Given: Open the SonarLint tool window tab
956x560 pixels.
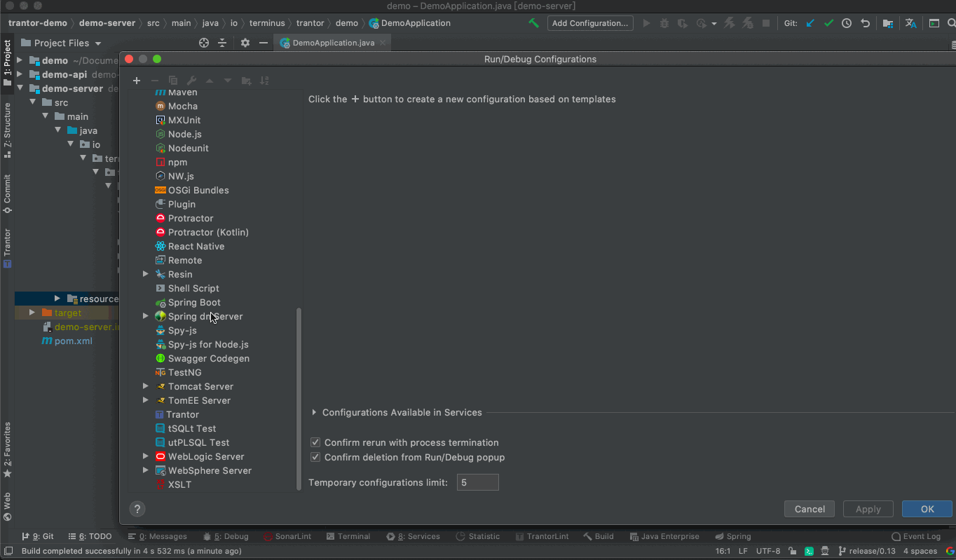Looking at the screenshot, I should pos(288,536).
